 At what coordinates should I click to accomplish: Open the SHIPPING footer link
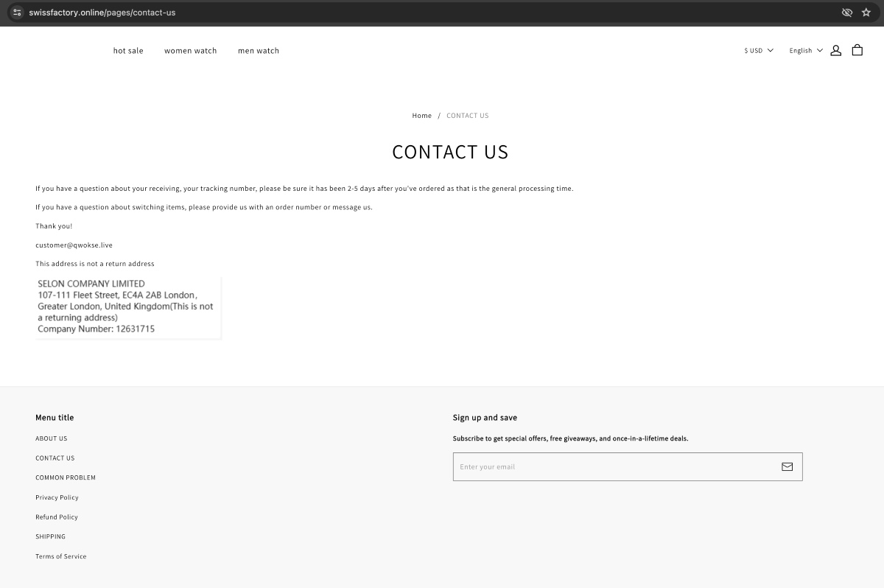click(x=50, y=536)
